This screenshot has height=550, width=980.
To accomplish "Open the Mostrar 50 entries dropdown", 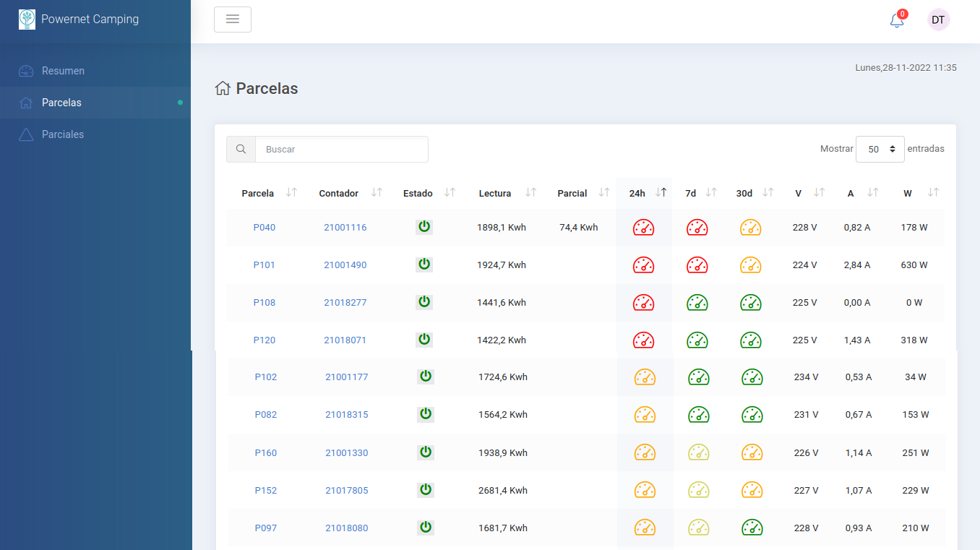I will 880,150.
